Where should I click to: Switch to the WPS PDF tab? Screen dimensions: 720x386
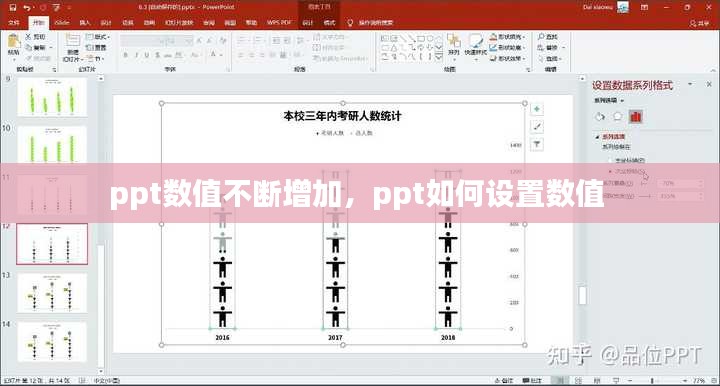[279, 22]
